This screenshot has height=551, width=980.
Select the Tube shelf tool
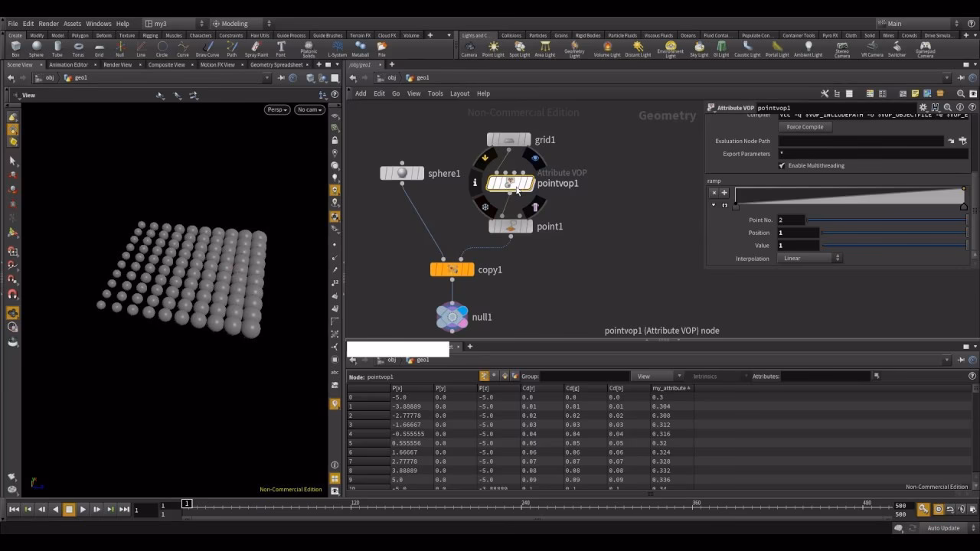click(57, 49)
